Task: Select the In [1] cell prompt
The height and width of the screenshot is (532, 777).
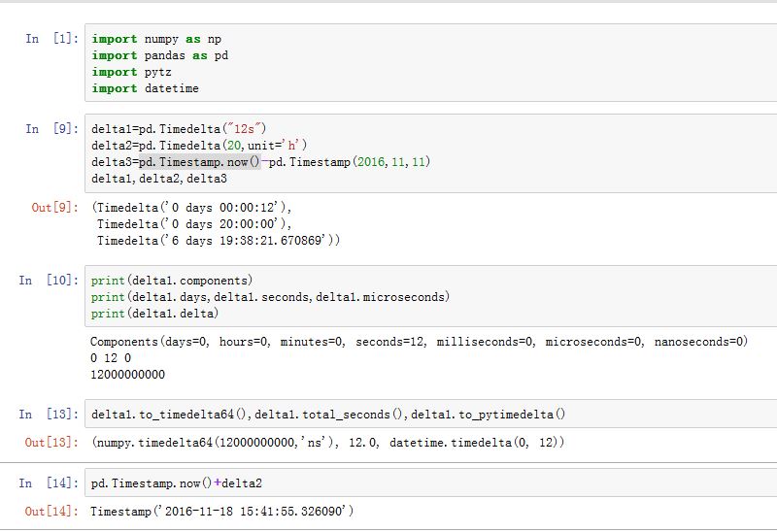Action: 46,39
